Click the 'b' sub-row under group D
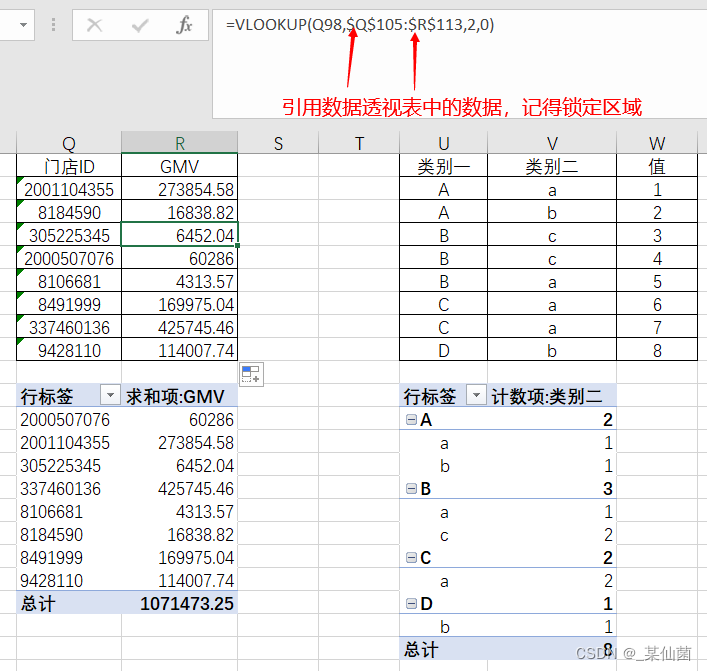The image size is (707, 671). (x=444, y=626)
